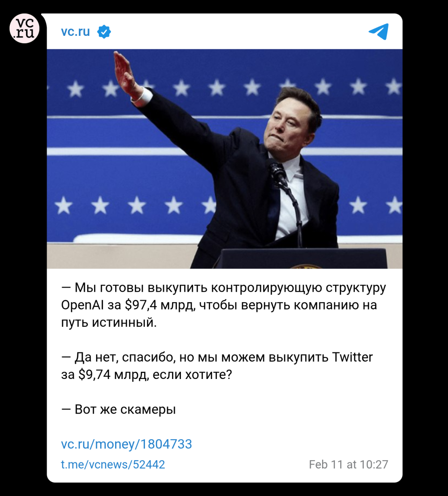Click the word Twitter in the post
Screen dimensions: 448x496
352,357
